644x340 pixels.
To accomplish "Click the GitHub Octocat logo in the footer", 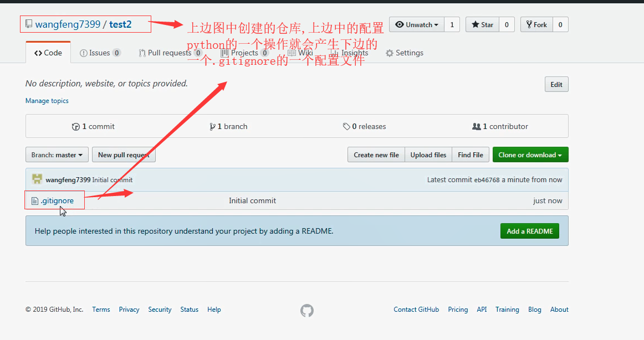I will pos(307,311).
